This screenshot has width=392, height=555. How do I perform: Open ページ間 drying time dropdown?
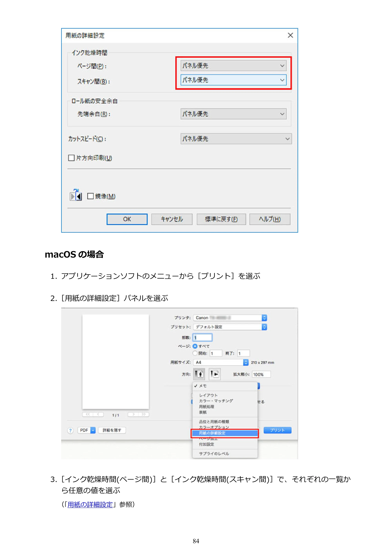234,66
